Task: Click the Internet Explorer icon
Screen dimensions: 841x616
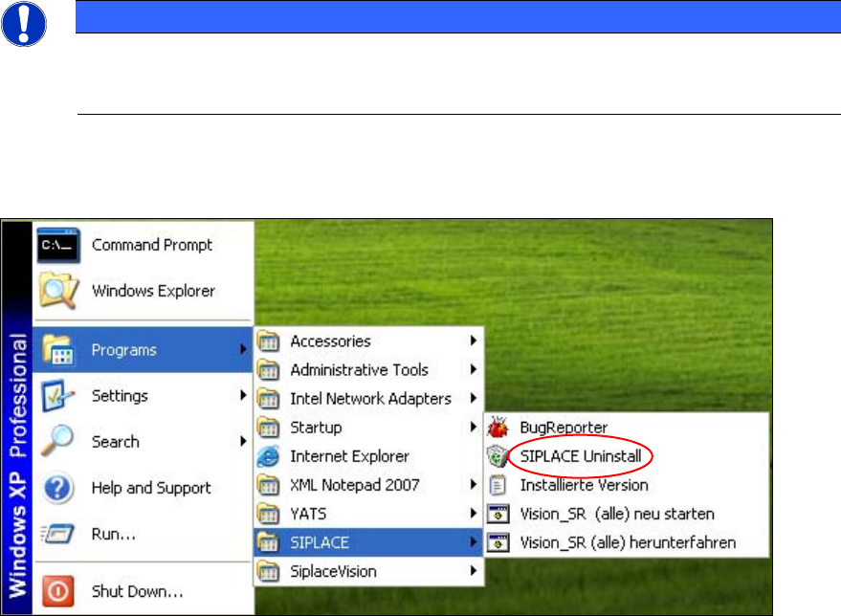Action: (268, 456)
